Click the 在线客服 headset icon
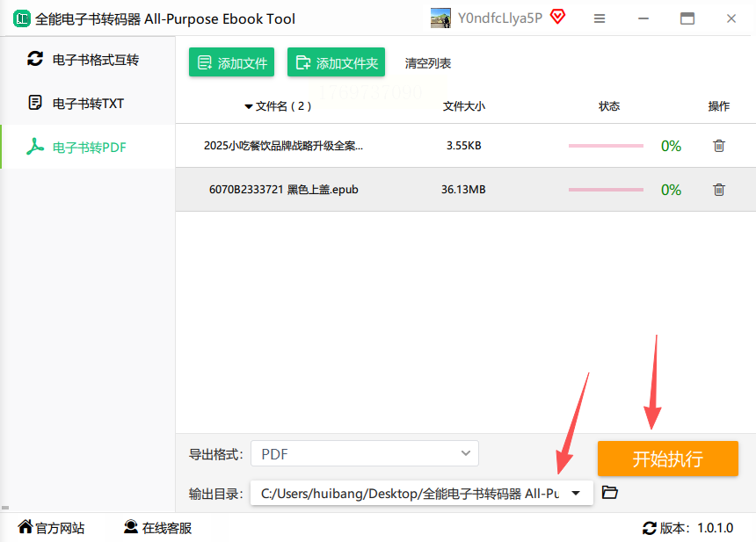The width and height of the screenshot is (756, 542). coord(131,526)
